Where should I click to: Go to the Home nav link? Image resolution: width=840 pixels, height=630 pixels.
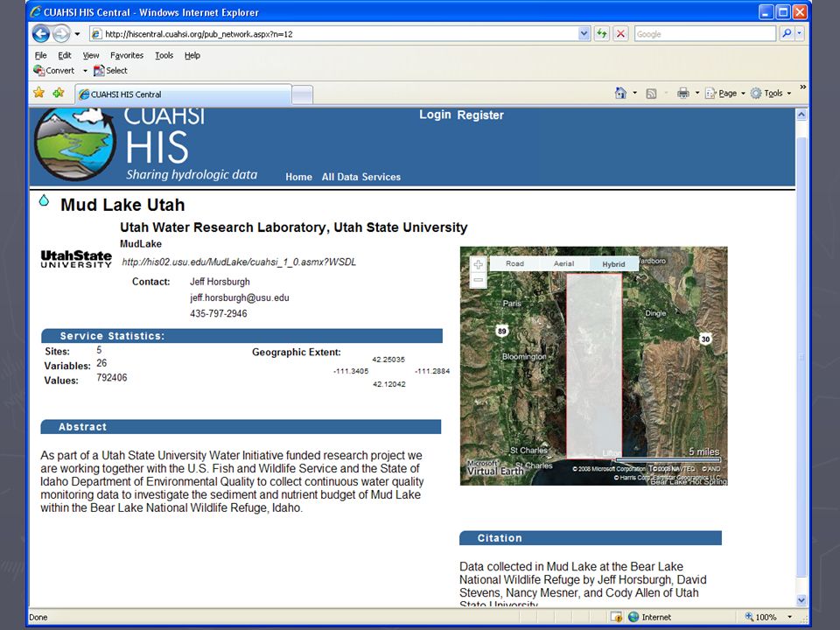298,177
